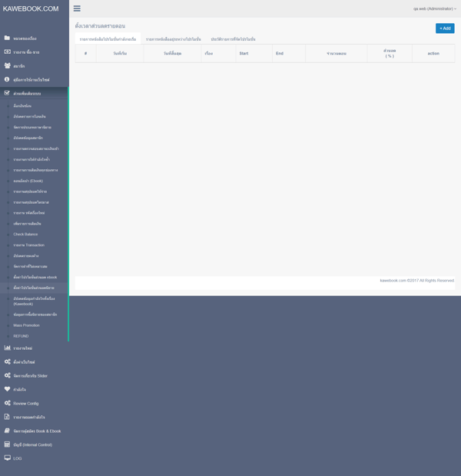This screenshot has width=461, height=476.
Task: Click the bar chart reports icon
Action: coord(7,348)
